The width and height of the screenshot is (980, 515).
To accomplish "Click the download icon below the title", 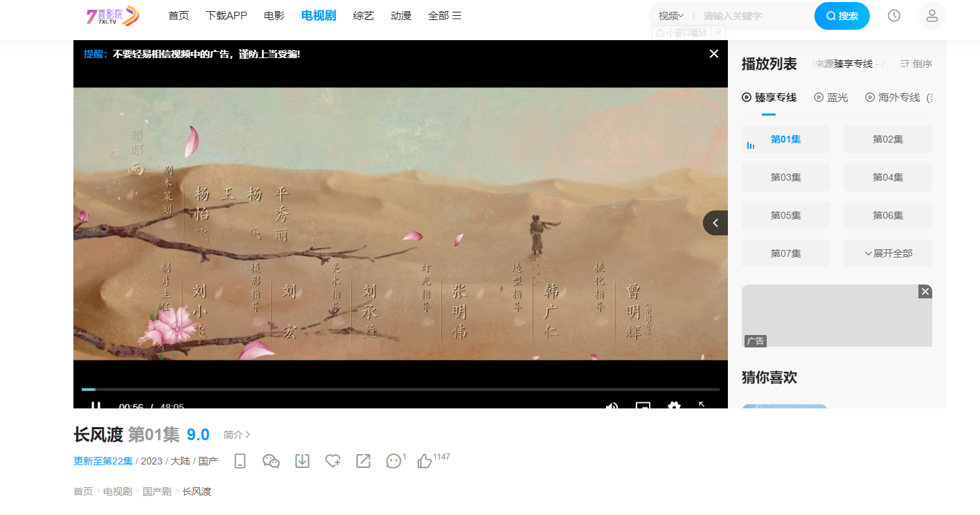I will coord(303,461).
